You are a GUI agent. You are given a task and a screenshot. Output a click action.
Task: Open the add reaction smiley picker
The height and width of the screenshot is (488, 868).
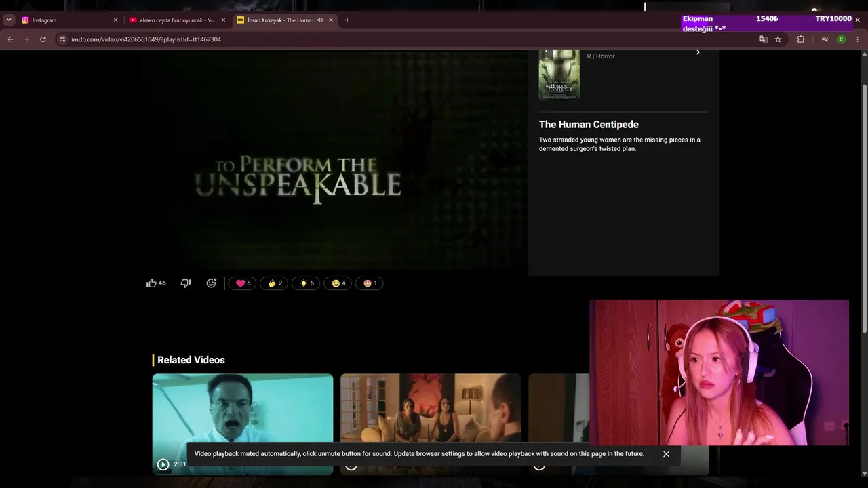coord(211,283)
